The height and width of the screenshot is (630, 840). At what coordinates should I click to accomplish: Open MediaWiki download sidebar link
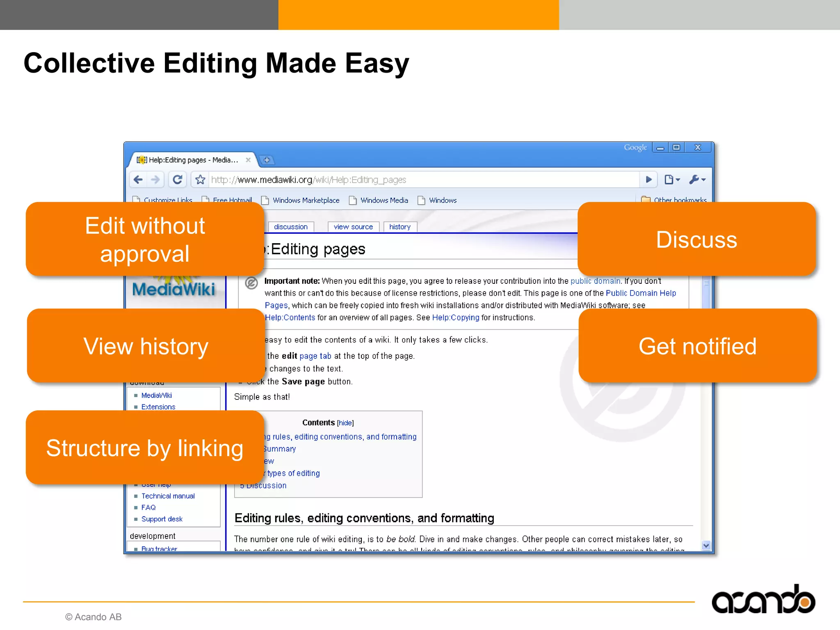pyautogui.click(x=157, y=395)
